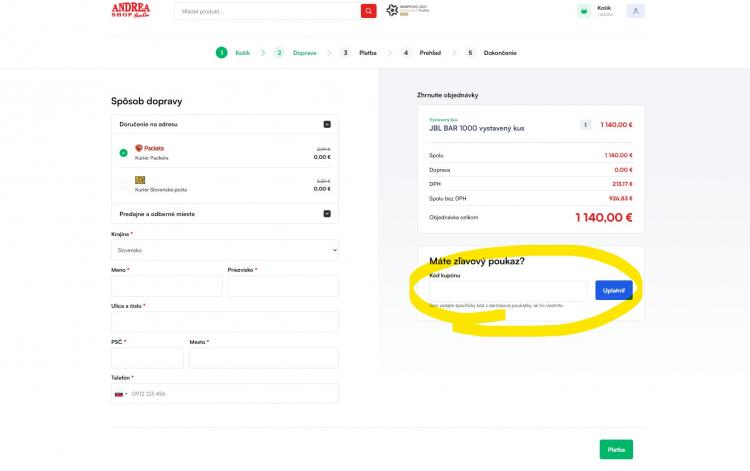Viewport: 750px width, 471px height.
Task: Expand the Predajne a odberné miesta section
Action: tap(326, 213)
